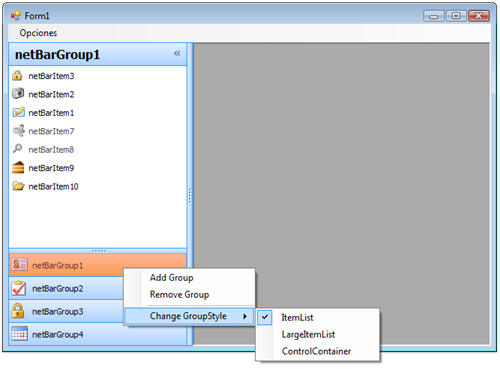This screenshot has width=500, height=369.
Task: Click the Form1 window icon in title bar
Action: click(x=15, y=15)
